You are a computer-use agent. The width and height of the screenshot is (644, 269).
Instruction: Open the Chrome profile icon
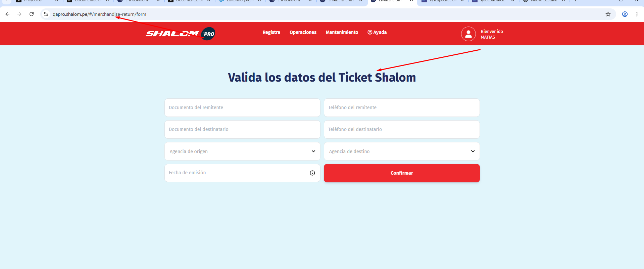coord(625,14)
